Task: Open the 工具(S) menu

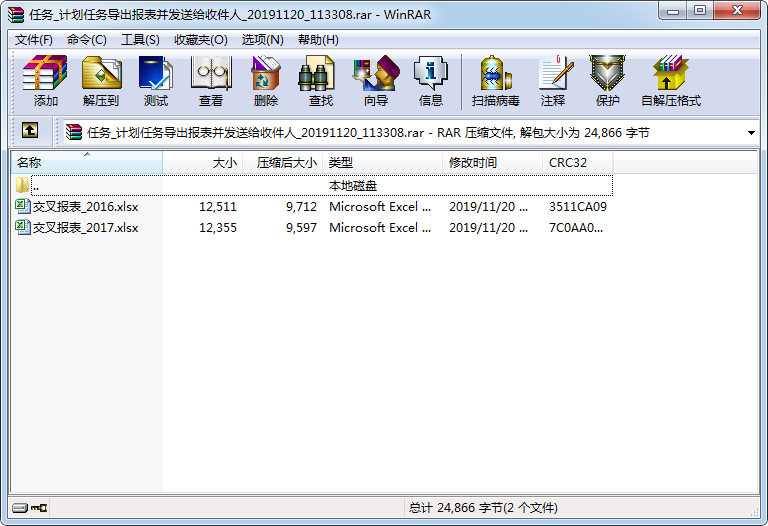Action: click(x=140, y=40)
